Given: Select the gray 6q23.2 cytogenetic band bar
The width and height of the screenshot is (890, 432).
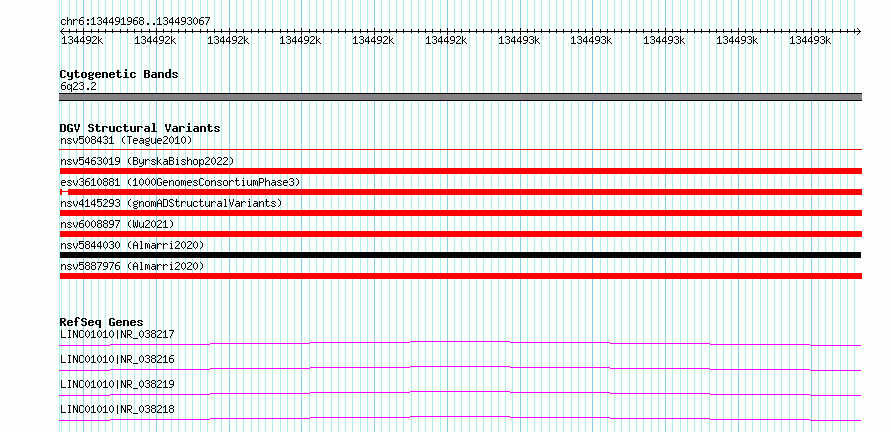Looking at the screenshot, I should click(x=460, y=97).
